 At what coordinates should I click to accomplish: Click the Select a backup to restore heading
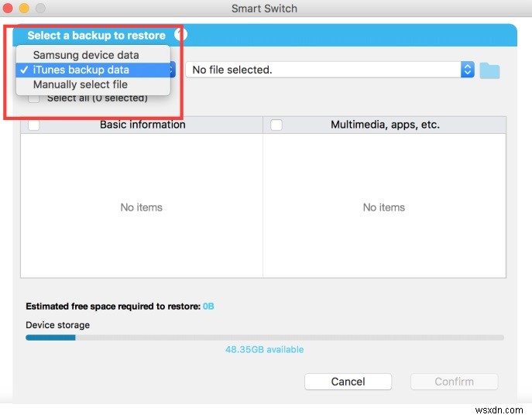pos(96,36)
